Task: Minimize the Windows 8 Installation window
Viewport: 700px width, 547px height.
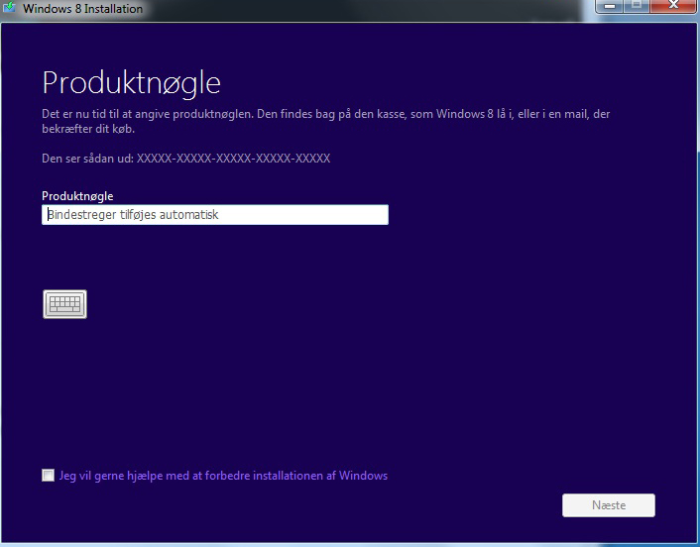Action: 610,6
